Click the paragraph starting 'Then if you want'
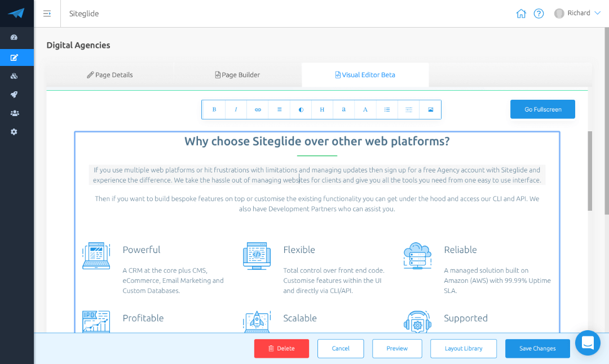The width and height of the screenshot is (609, 364). pyautogui.click(x=317, y=204)
